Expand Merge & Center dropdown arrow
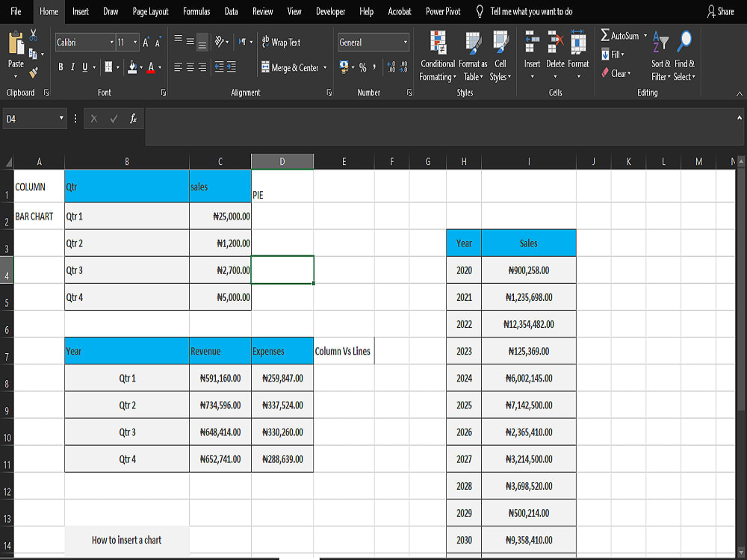 [325, 68]
